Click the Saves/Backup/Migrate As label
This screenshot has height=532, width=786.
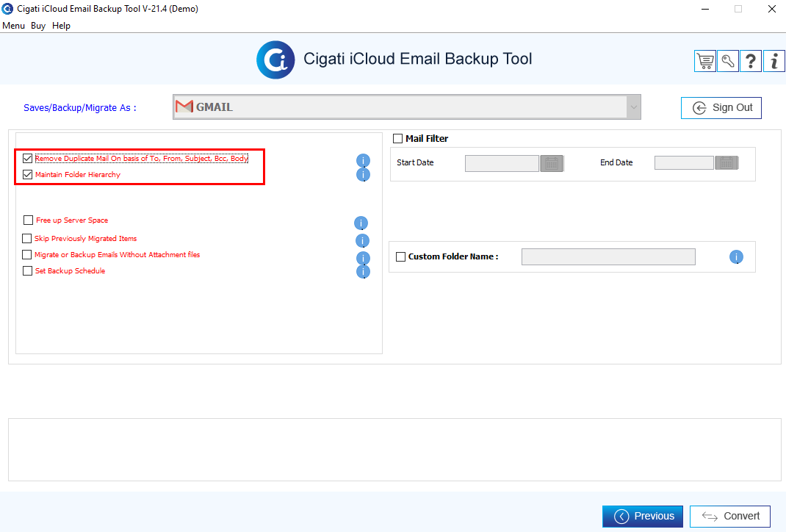point(80,108)
